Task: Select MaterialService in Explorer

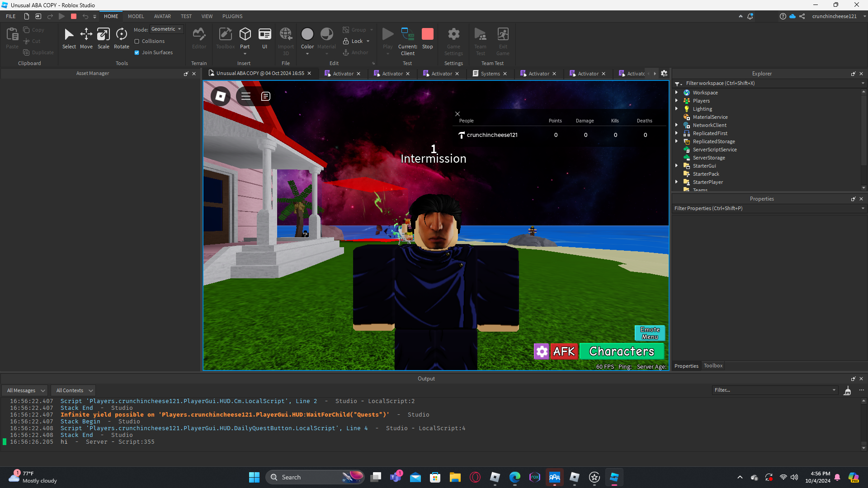Action: tap(710, 117)
